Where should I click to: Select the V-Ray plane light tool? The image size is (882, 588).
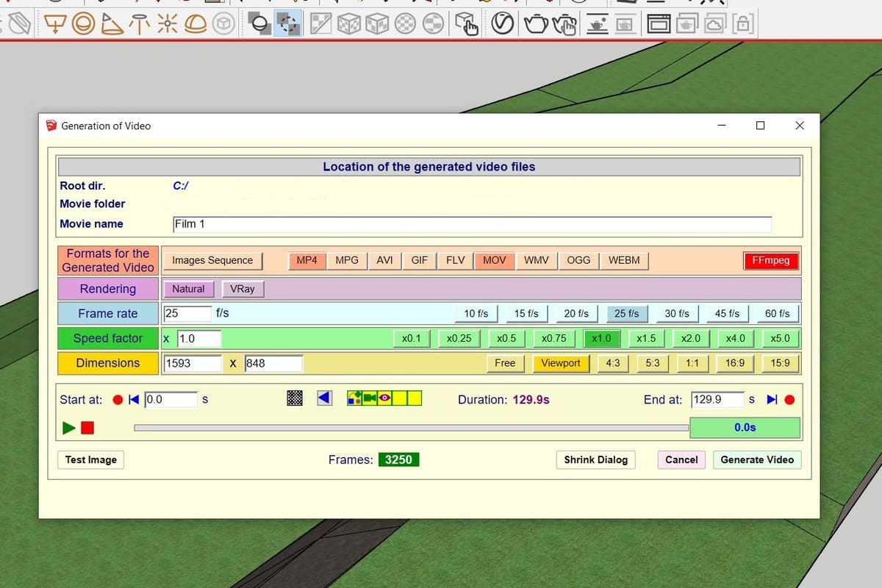tap(56, 25)
